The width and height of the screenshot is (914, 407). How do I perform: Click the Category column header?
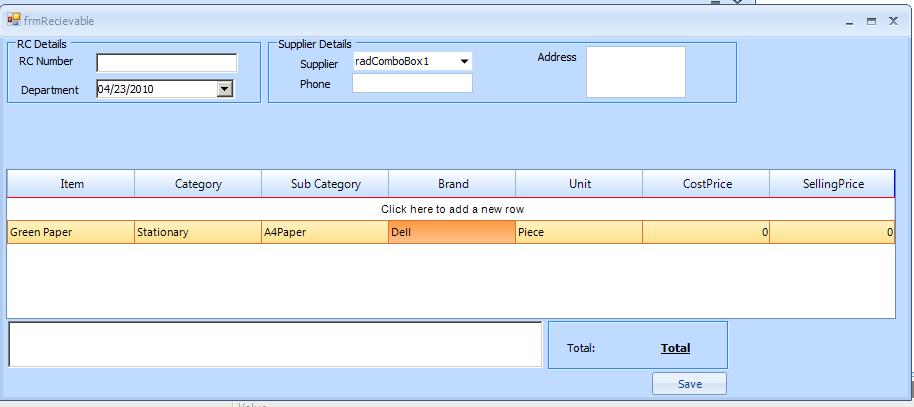[x=198, y=184]
